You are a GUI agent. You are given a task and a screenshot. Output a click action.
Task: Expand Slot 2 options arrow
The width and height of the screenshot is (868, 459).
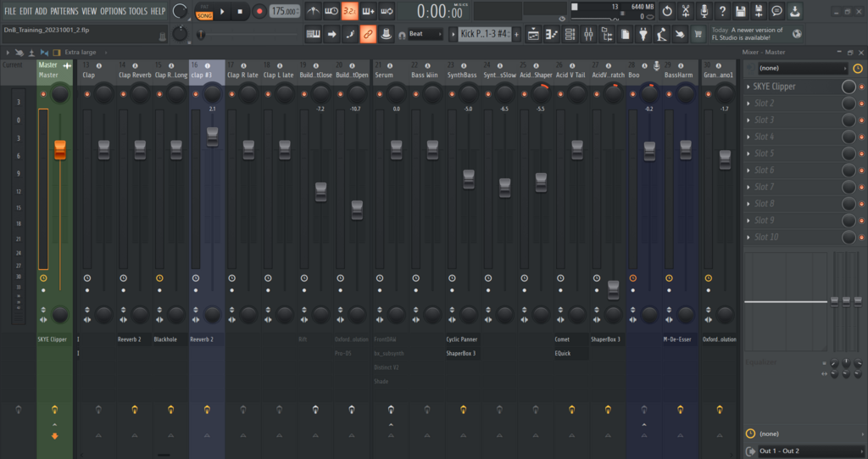tap(748, 104)
